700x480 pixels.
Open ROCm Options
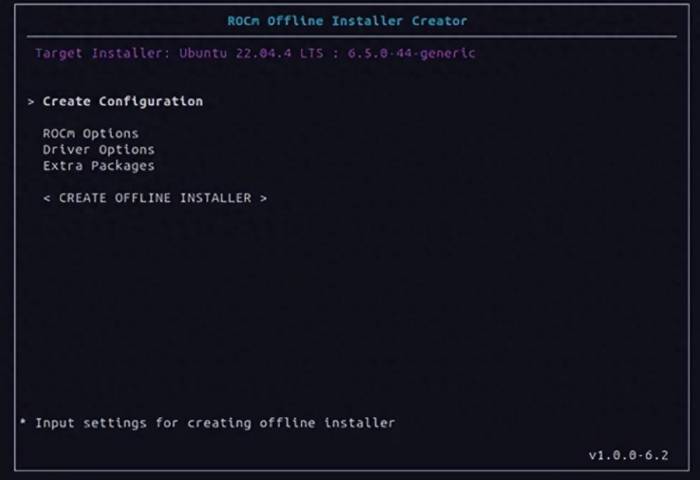(91, 134)
